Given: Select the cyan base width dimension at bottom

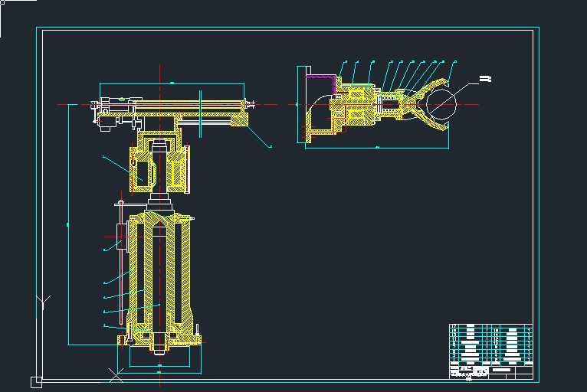Looking at the screenshot, I should [x=161, y=367].
